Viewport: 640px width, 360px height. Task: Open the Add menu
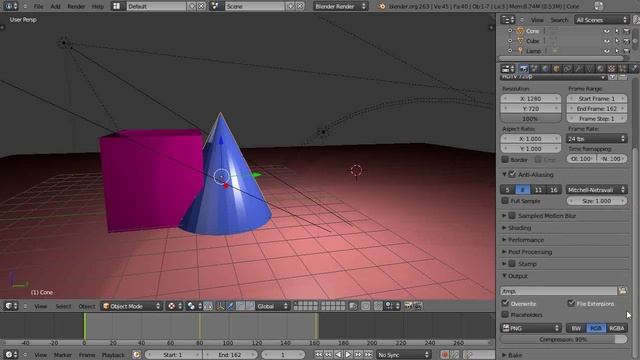[x=55, y=6]
